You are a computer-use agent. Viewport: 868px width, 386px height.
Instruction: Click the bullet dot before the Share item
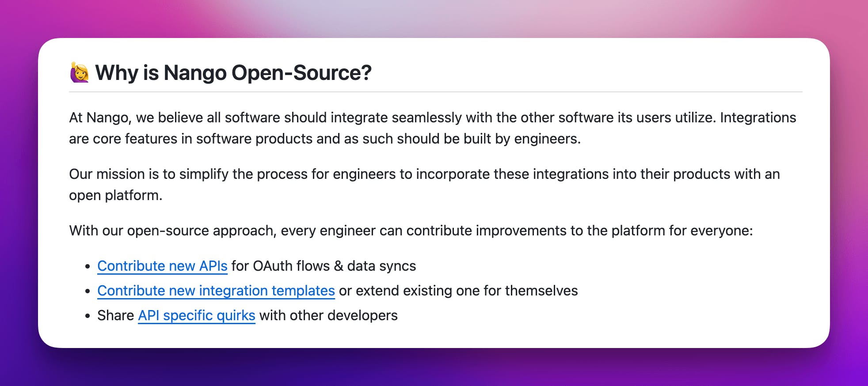pos(88,316)
